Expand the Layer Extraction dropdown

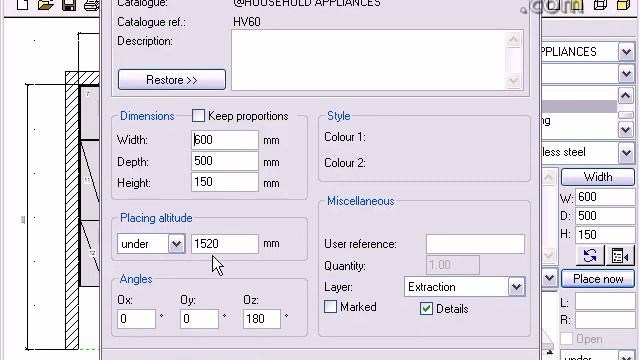click(516, 287)
